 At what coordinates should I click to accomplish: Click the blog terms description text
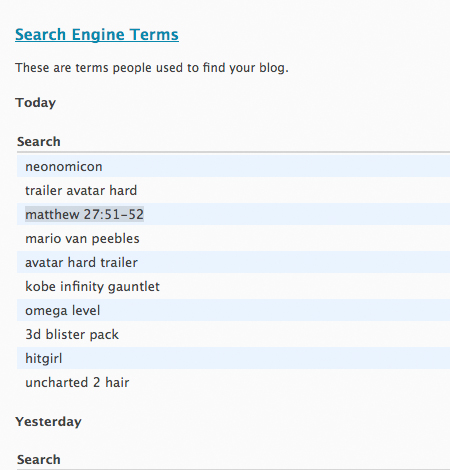(152, 68)
